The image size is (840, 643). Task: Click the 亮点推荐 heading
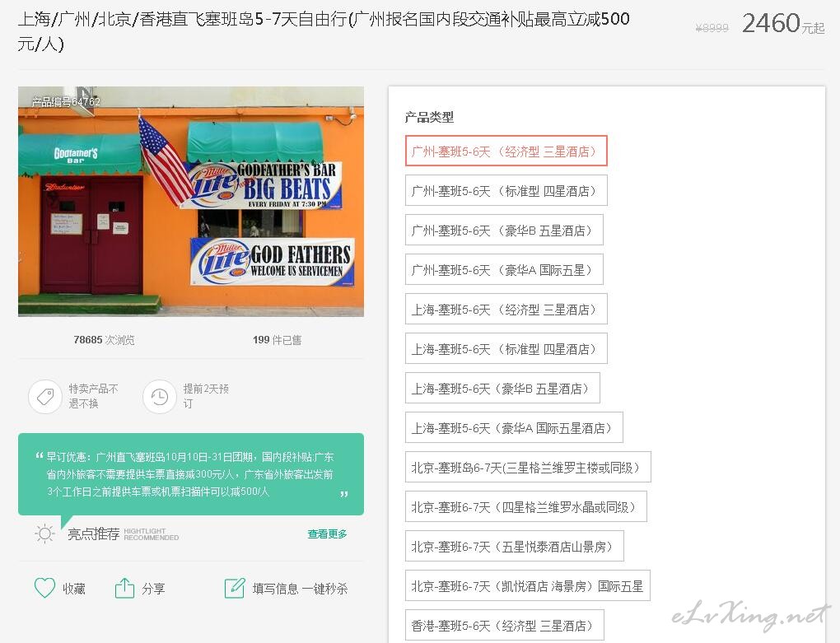click(93, 534)
